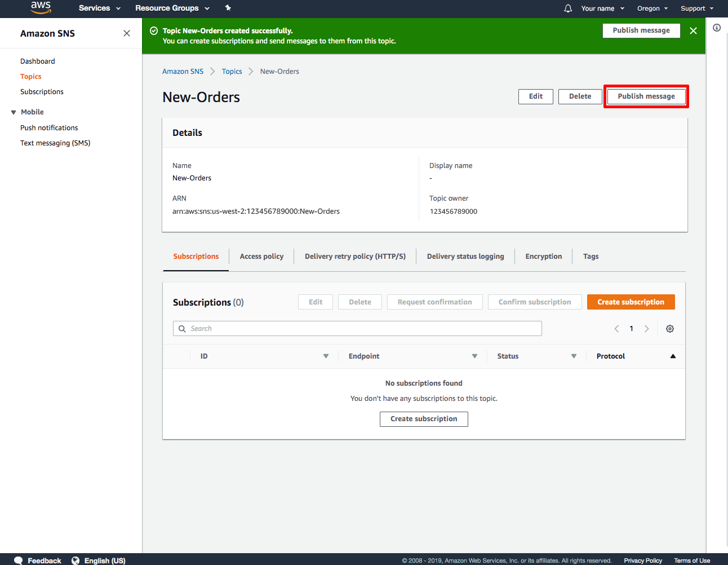
Task: Click the Edit topic button
Action: pos(536,96)
